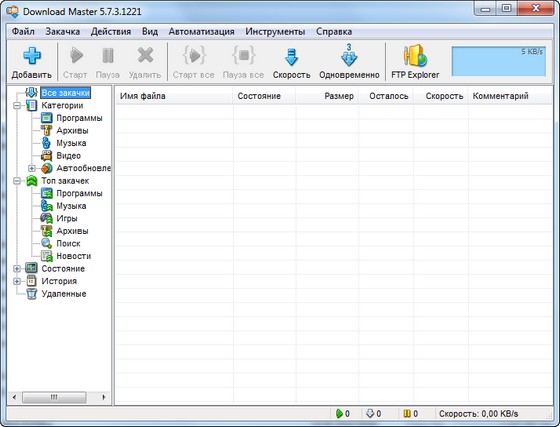Screen dimensions: 560x427
Task: Open the Инструменты menu
Action: tap(275, 31)
